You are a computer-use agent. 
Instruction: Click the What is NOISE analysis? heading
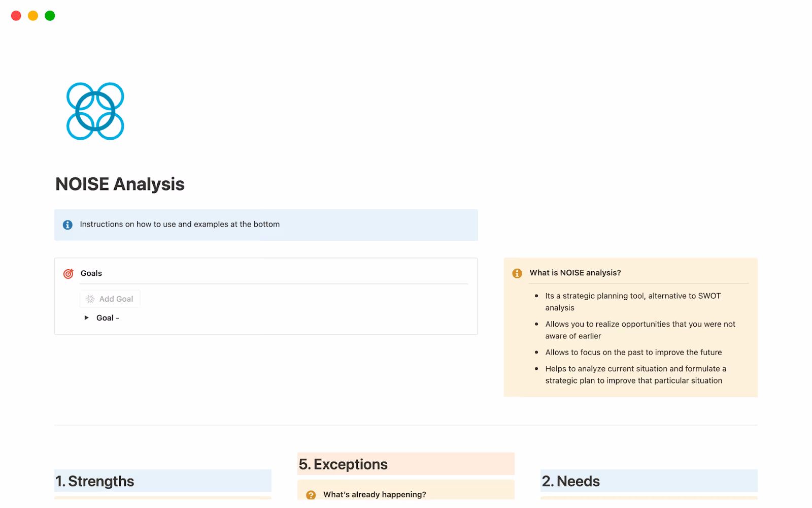(x=575, y=273)
